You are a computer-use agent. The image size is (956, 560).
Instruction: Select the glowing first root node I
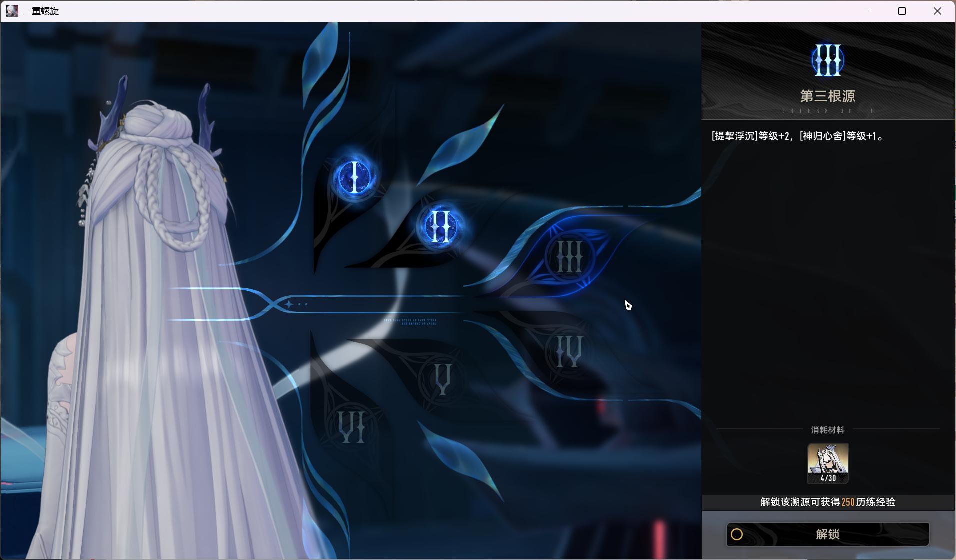pyautogui.click(x=354, y=177)
